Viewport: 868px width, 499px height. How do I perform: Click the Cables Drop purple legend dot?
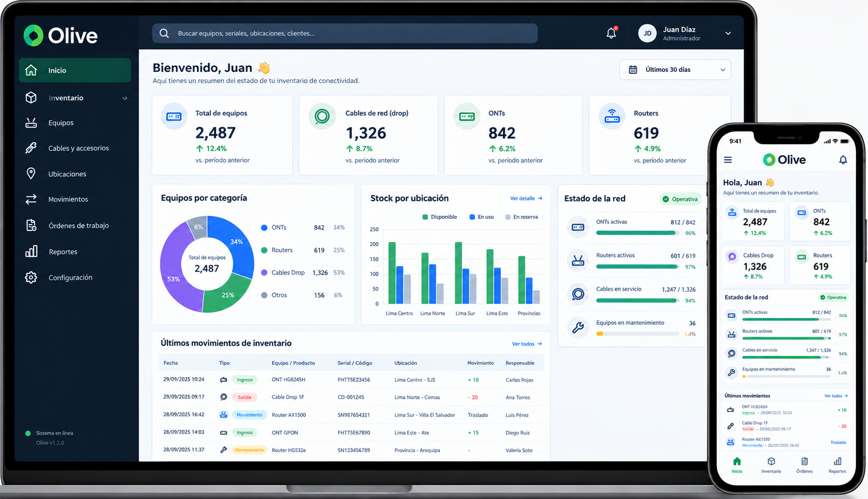(264, 273)
